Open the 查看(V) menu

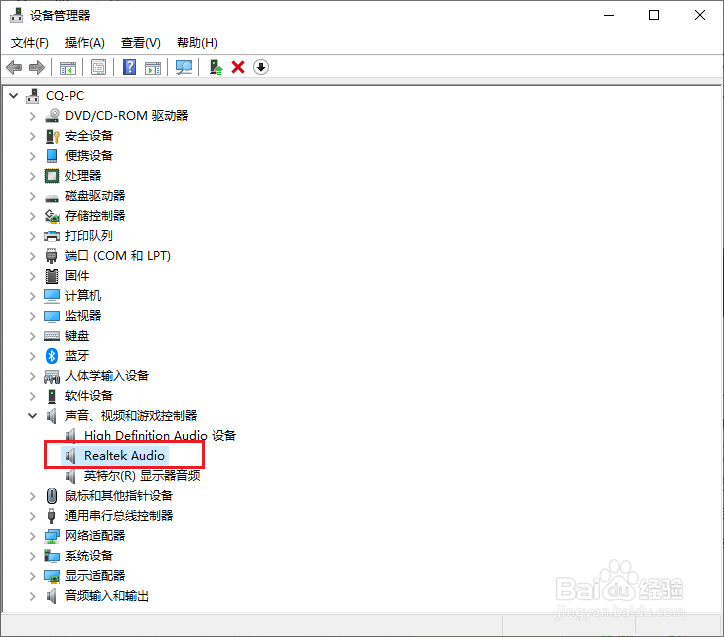(x=140, y=43)
